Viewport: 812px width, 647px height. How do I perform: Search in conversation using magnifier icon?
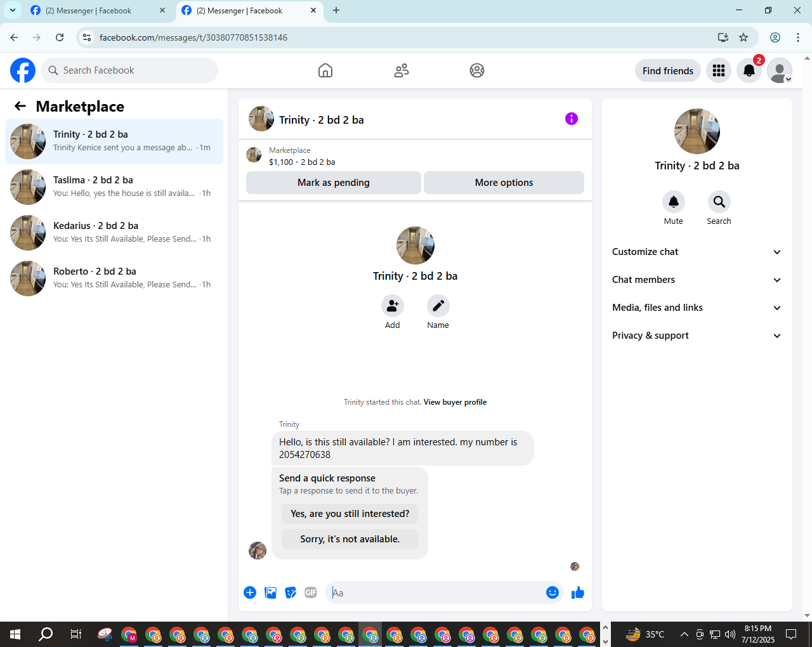tap(719, 202)
